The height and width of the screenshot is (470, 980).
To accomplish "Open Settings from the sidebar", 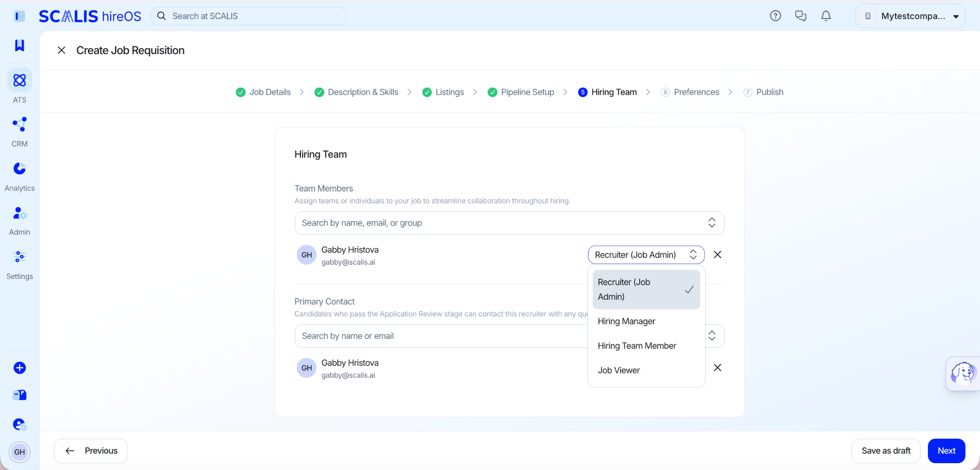I will click(x=20, y=265).
